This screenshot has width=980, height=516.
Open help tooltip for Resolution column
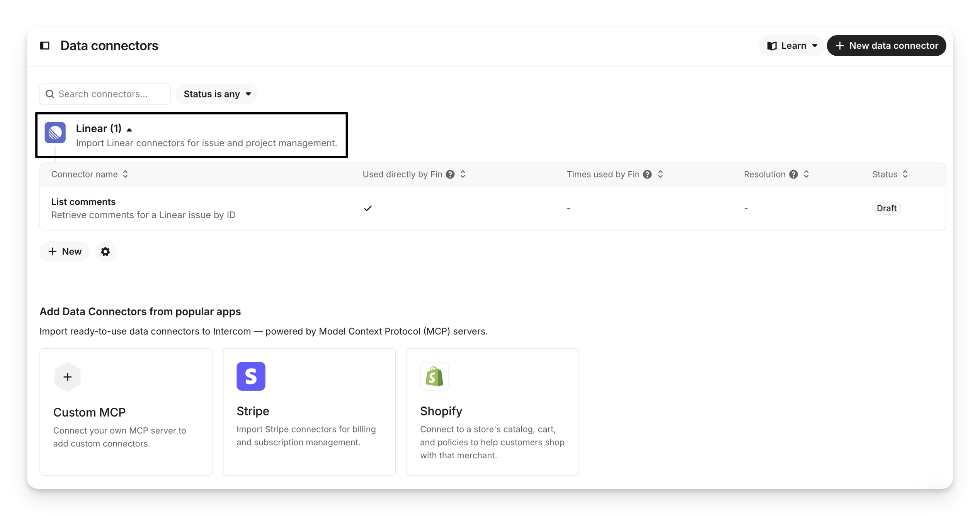click(793, 174)
